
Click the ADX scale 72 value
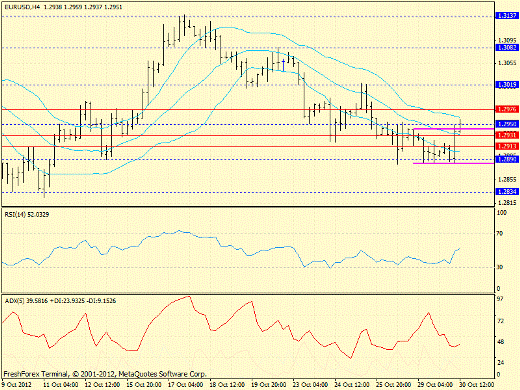pos(500,321)
